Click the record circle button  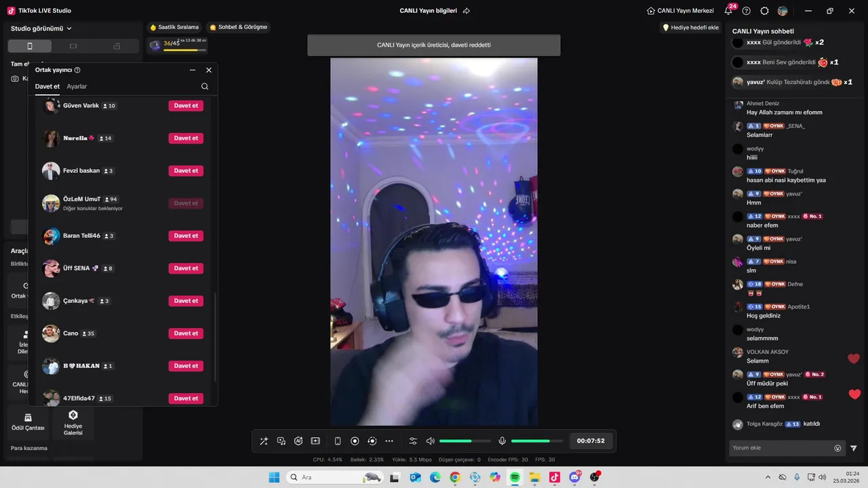355,441
